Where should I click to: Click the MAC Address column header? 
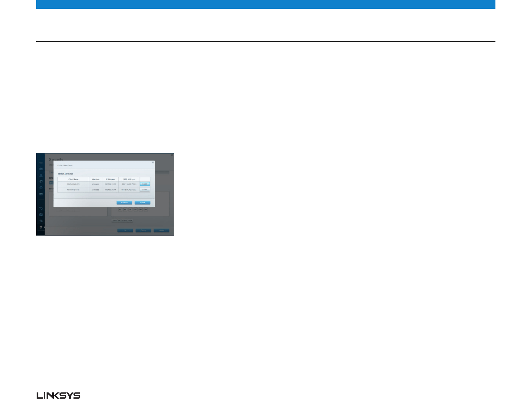pos(129,179)
